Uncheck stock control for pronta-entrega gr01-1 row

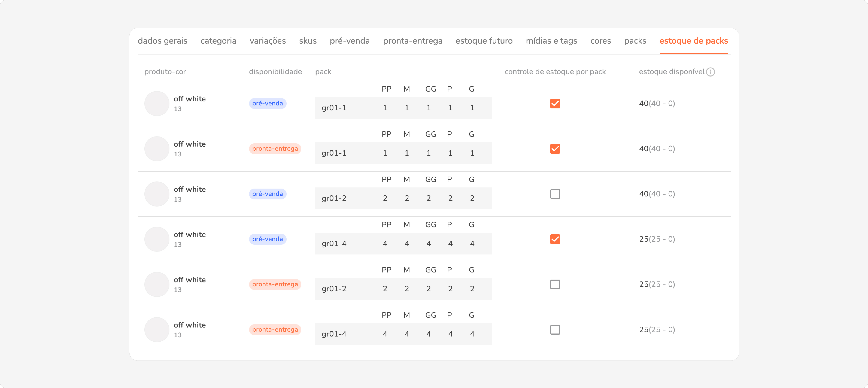pyautogui.click(x=555, y=149)
